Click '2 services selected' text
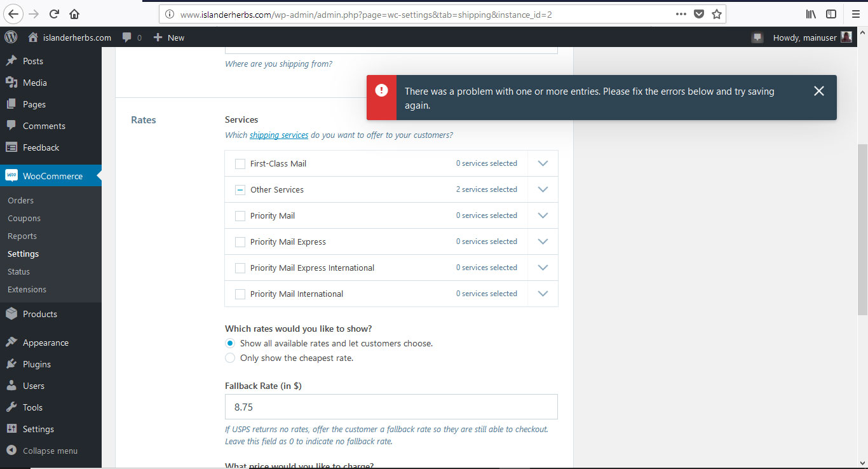The width and height of the screenshot is (868, 469). tap(487, 189)
